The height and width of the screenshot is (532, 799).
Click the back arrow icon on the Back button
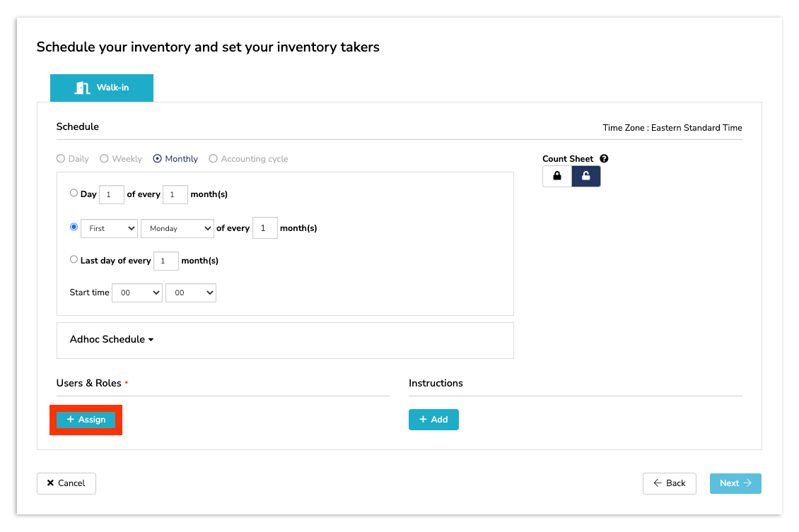click(657, 483)
